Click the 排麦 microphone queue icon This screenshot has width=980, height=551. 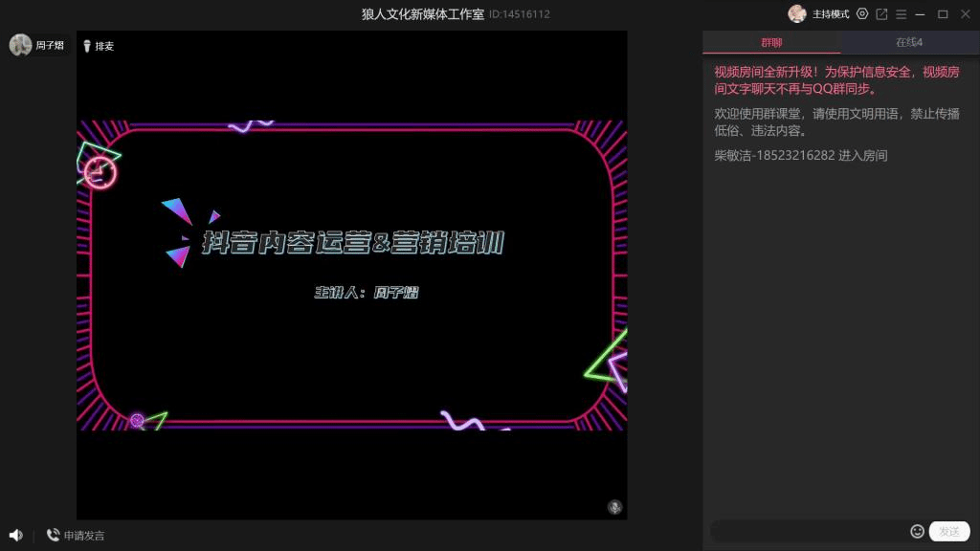[87, 46]
